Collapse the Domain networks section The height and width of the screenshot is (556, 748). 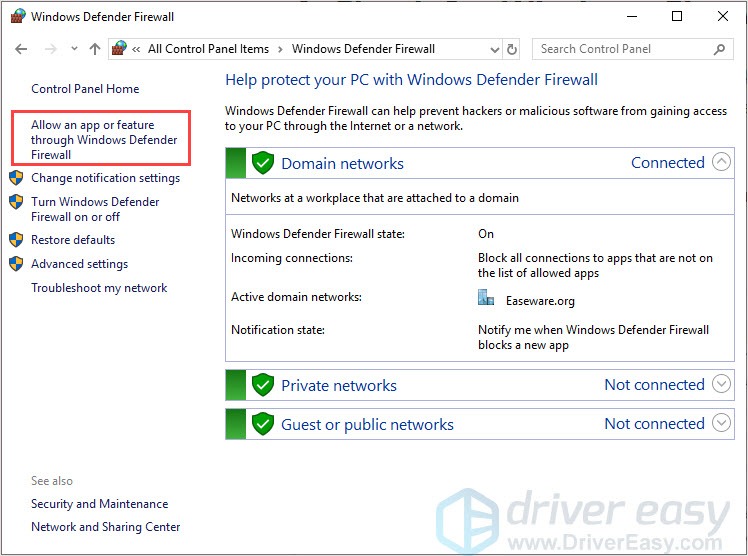[721, 162]
